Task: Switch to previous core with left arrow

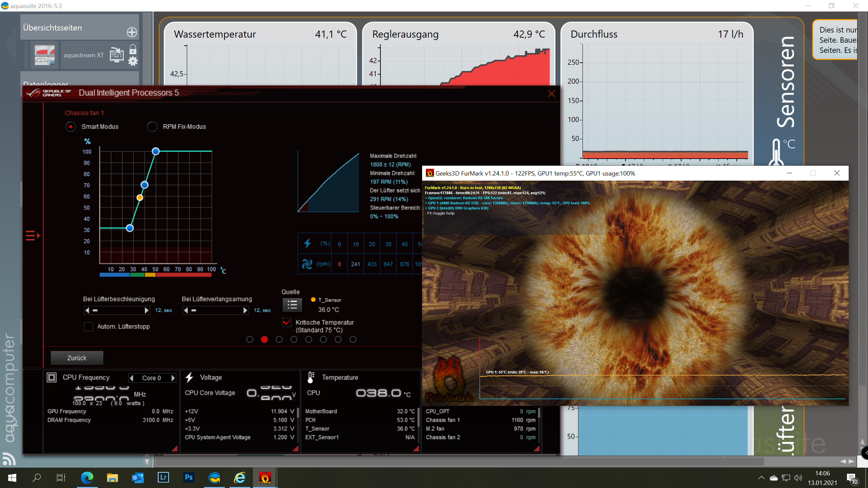Action: click(x=132, y=378)
